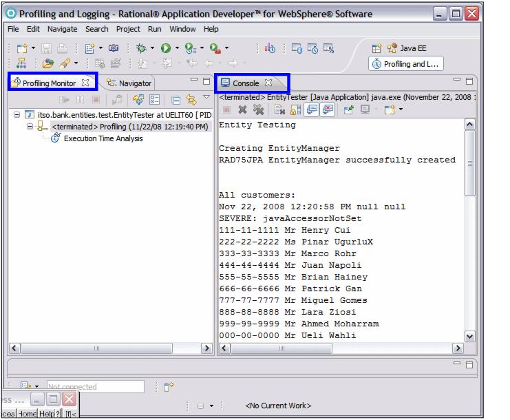Switch to the Java EE perspective
The image size is (510, 420).
pyautogui.click(x=407, y=48)
